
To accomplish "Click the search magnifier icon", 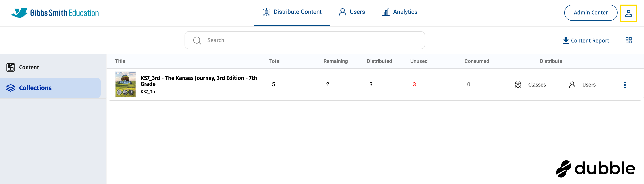I will pos(197,40).
